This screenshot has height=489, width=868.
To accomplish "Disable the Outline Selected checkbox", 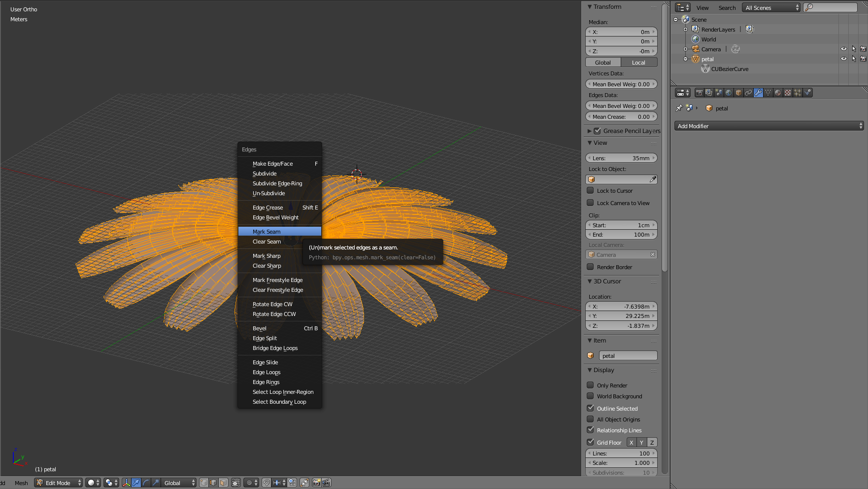I will (590, 408).
